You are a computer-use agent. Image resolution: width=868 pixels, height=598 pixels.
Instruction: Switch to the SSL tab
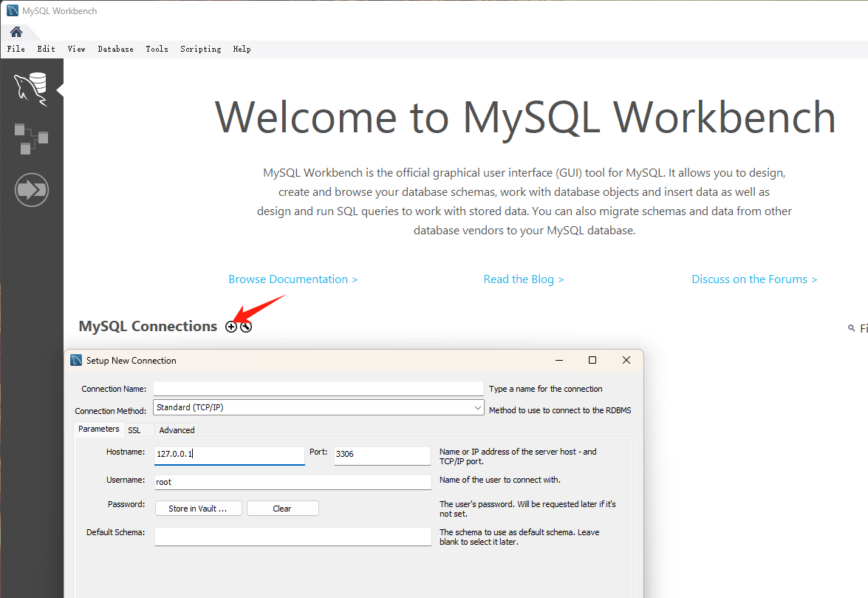(134, 430)
